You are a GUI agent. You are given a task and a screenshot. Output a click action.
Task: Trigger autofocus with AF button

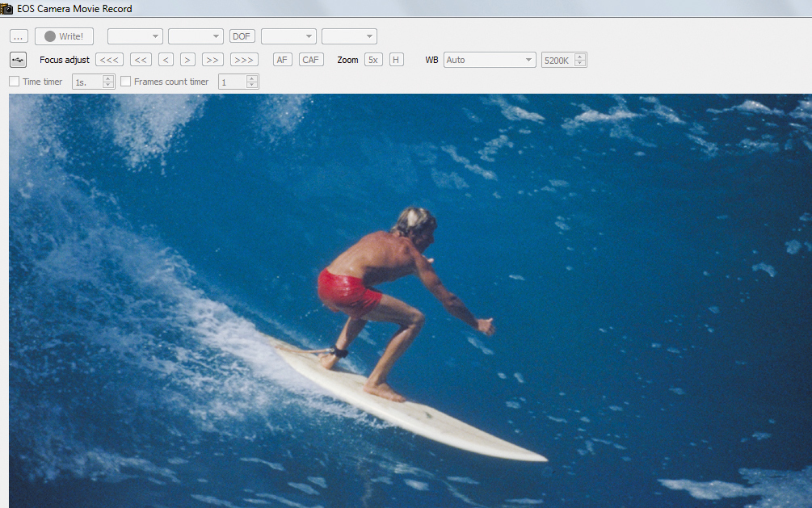coord(282,60)
